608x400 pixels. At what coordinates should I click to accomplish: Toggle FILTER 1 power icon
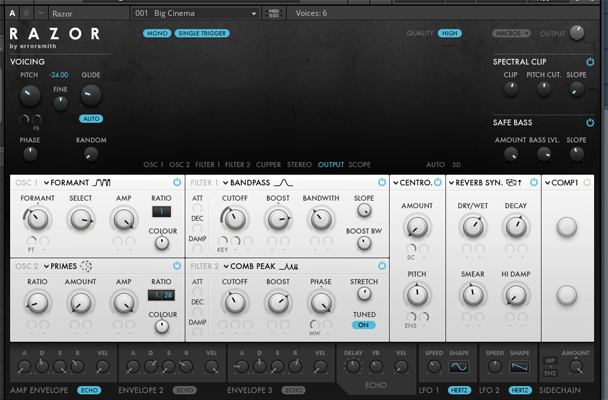point(382,182)
